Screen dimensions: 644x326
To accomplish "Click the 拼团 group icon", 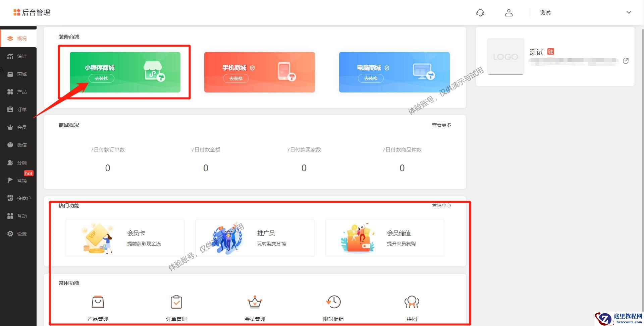I will click(412, 302).
